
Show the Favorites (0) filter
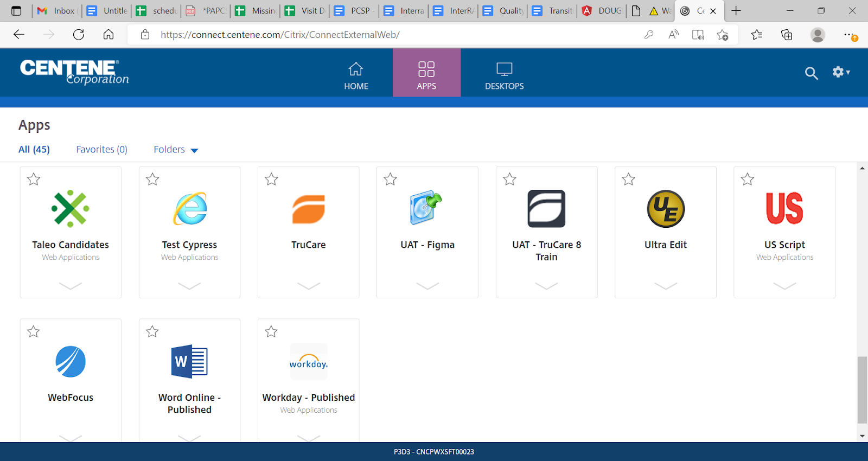[101, 150]
